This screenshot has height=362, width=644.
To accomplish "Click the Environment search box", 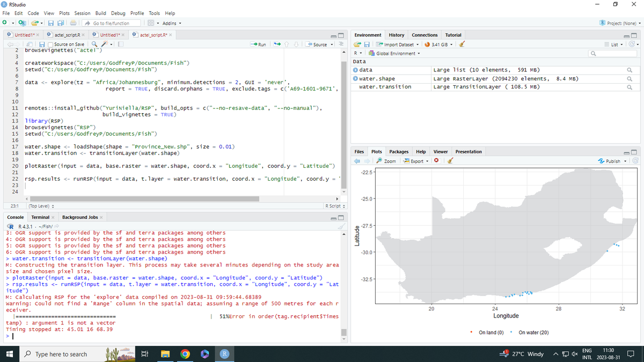I will 613,54.
